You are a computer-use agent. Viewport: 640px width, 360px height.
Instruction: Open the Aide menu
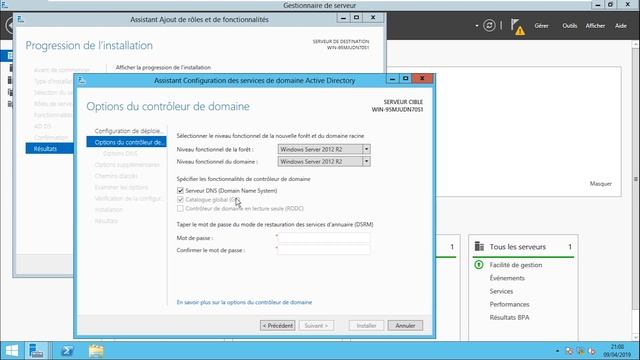tap(621, 26)
